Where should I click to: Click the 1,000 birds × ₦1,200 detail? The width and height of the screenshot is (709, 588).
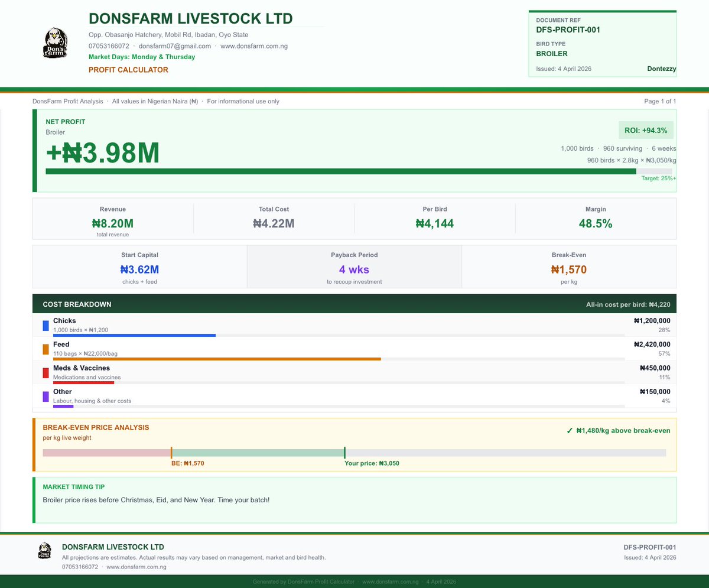[80, 330]
